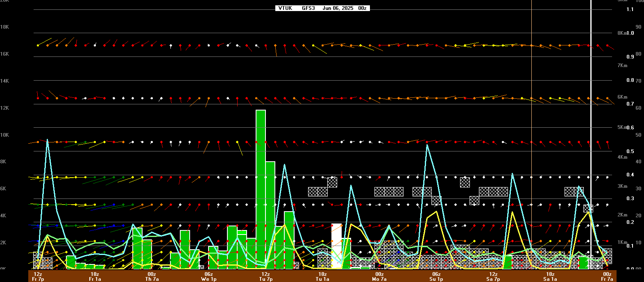Pick the 5Km height label on the right

(x=622, y=127)
